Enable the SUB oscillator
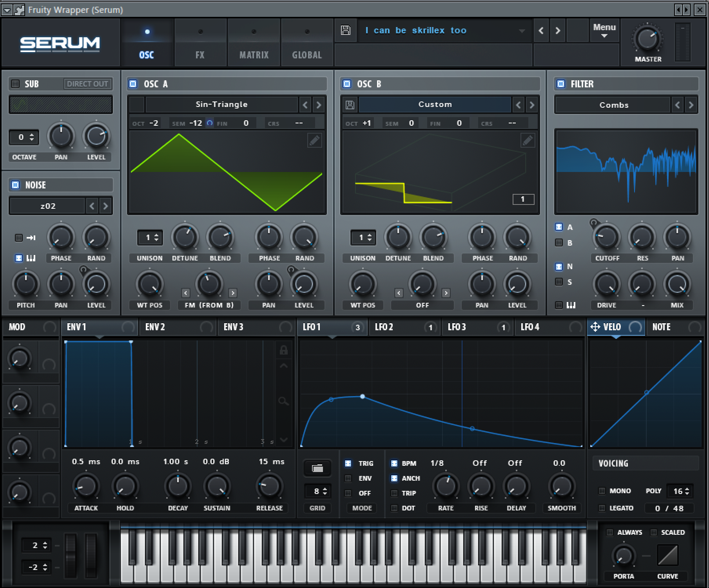This screenshot has width=709, height=588. pyautogui.click(x=15, y=84)
